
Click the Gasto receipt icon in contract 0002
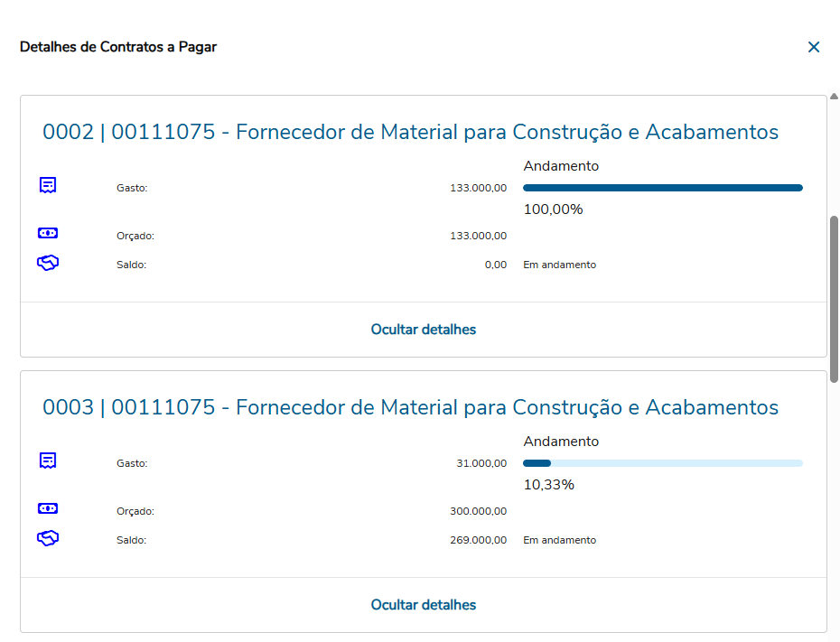tap(48, 185)
